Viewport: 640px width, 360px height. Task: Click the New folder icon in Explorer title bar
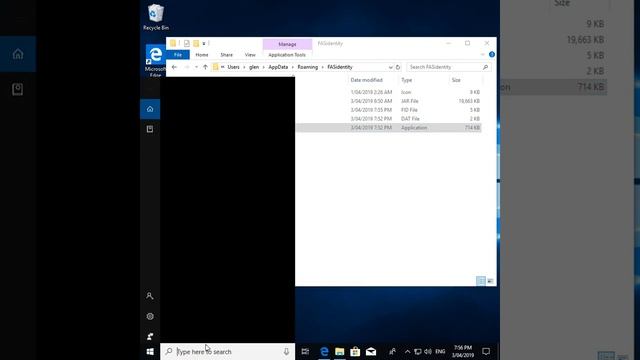tap(196, 43)
